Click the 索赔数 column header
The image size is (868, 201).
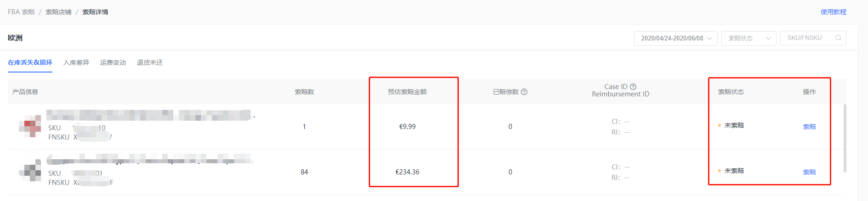point(304,92)
